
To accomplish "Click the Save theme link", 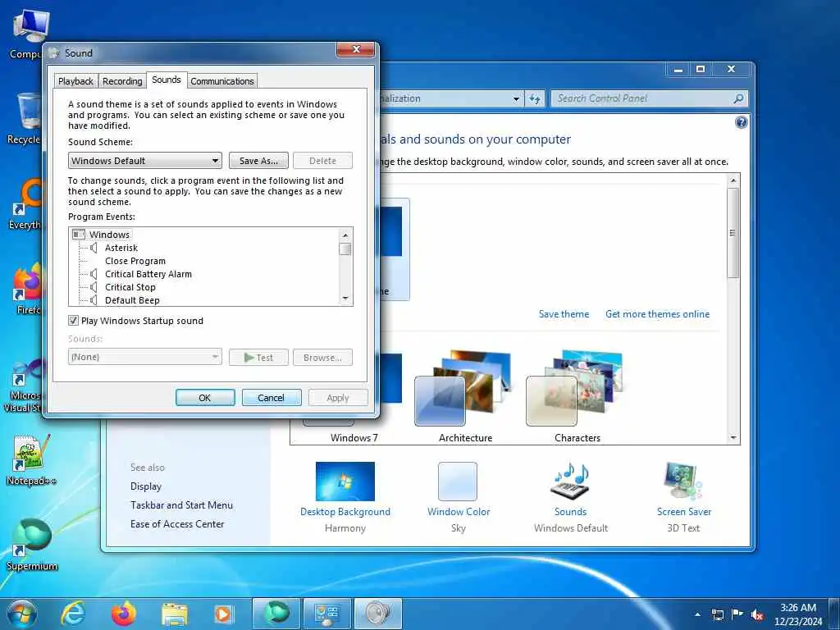I will click(564, 314).
